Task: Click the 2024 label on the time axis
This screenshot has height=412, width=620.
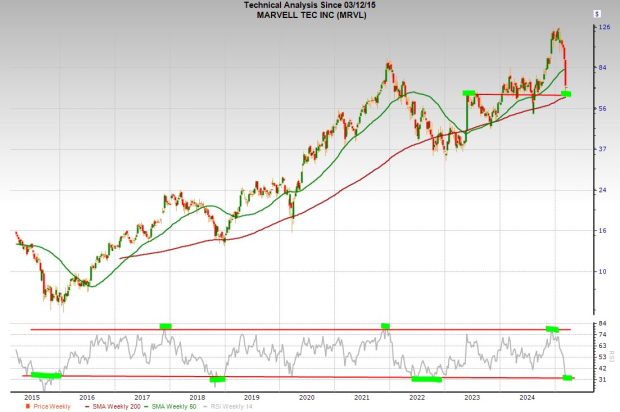Action: tap(526, 398)
